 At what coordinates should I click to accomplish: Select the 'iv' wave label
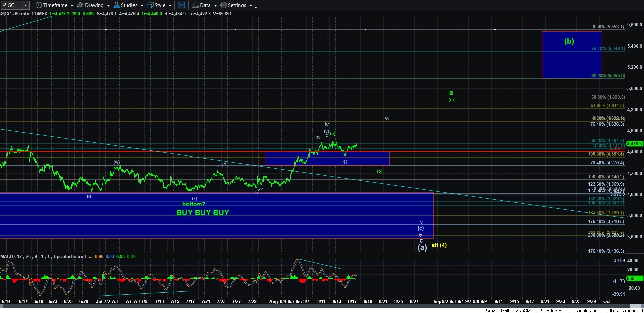(327, 125)
